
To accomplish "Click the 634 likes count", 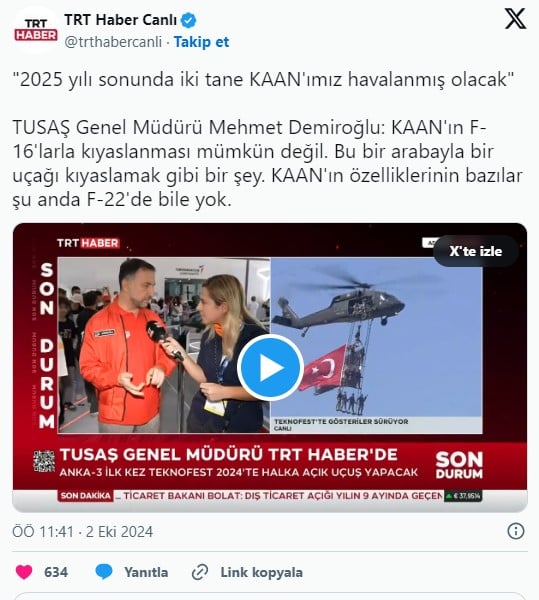I will 56,572.
